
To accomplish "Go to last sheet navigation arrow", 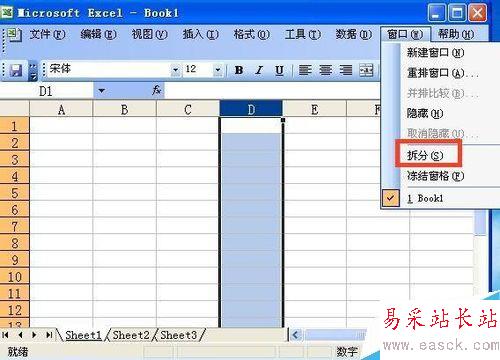I will coord(49,335).
